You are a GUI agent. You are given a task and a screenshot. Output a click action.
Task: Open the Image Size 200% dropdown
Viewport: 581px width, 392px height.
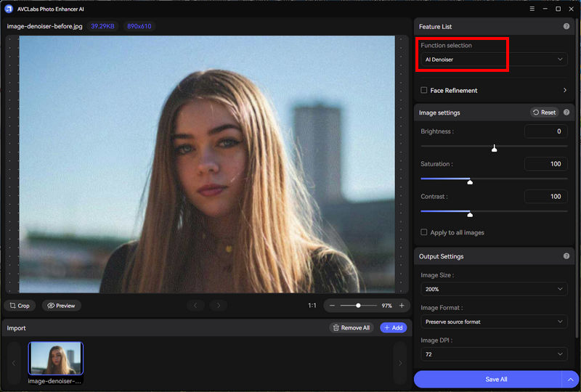point(494,289)
